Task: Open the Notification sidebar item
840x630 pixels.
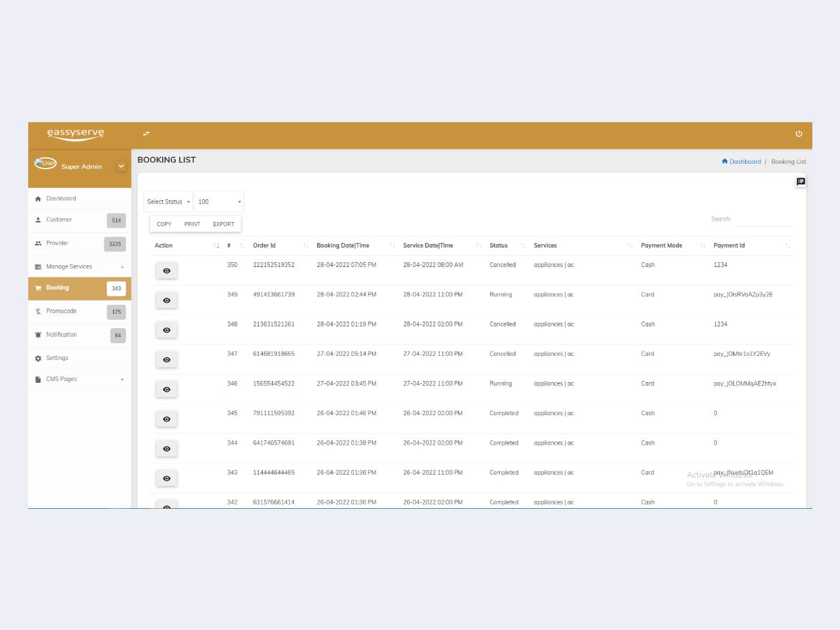Action: click(61, 335)
